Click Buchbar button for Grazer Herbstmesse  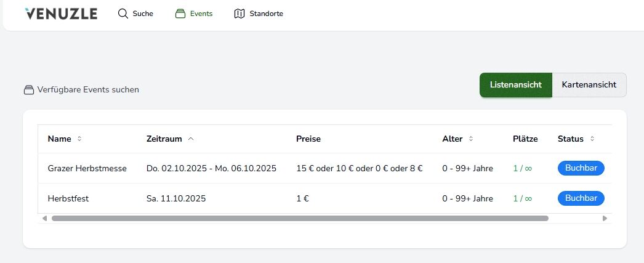[581, 168]
